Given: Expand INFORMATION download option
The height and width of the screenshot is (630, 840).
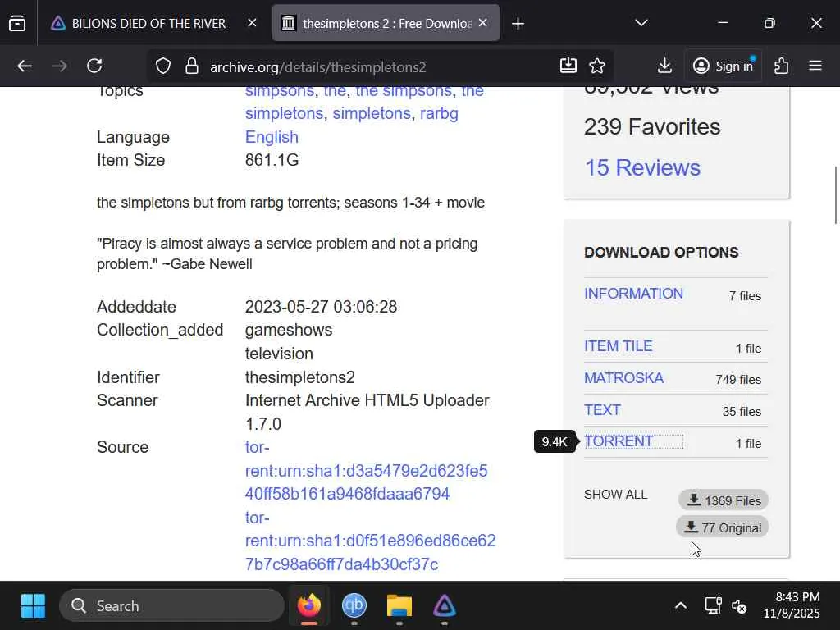Looking at the screenshot, I should (633, 294).
